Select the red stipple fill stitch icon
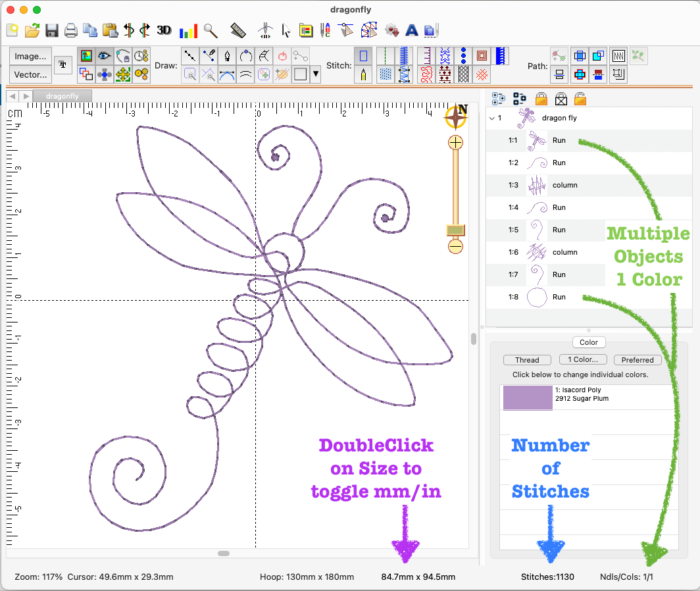This screenshot has height=591, width=700. (427, 74)
